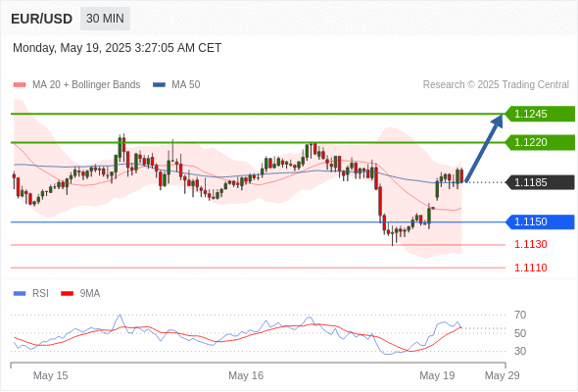The image size is (578, 392).
Task: Click the 9MA legend label
Action: (90, 294)
